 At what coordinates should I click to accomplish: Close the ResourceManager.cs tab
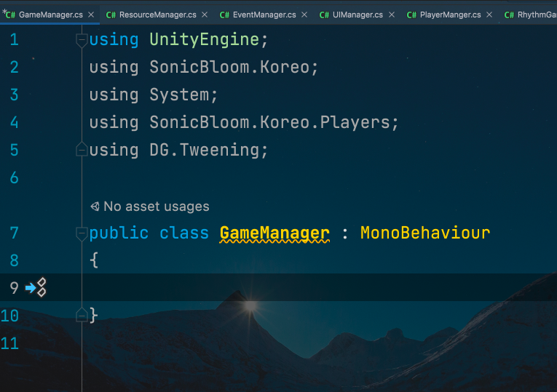(205, 15)
